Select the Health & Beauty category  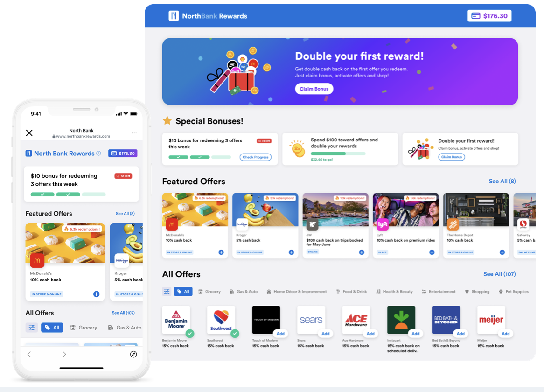pos(394,291)
